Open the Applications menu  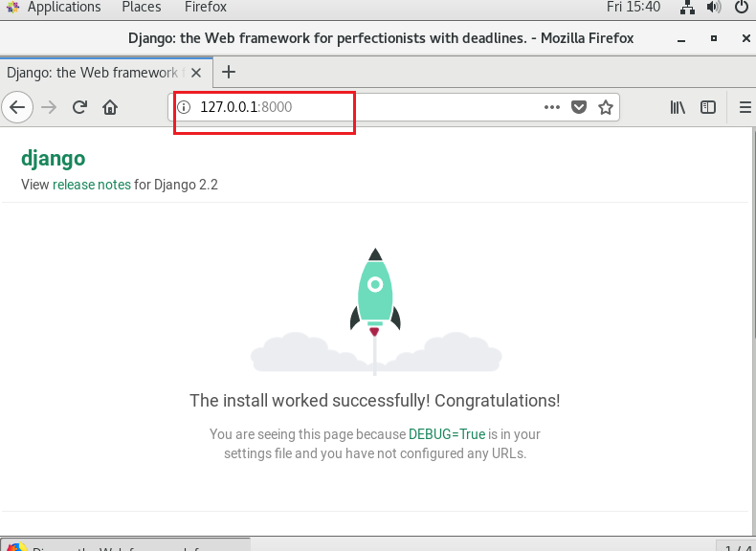[x=64, y=8]
